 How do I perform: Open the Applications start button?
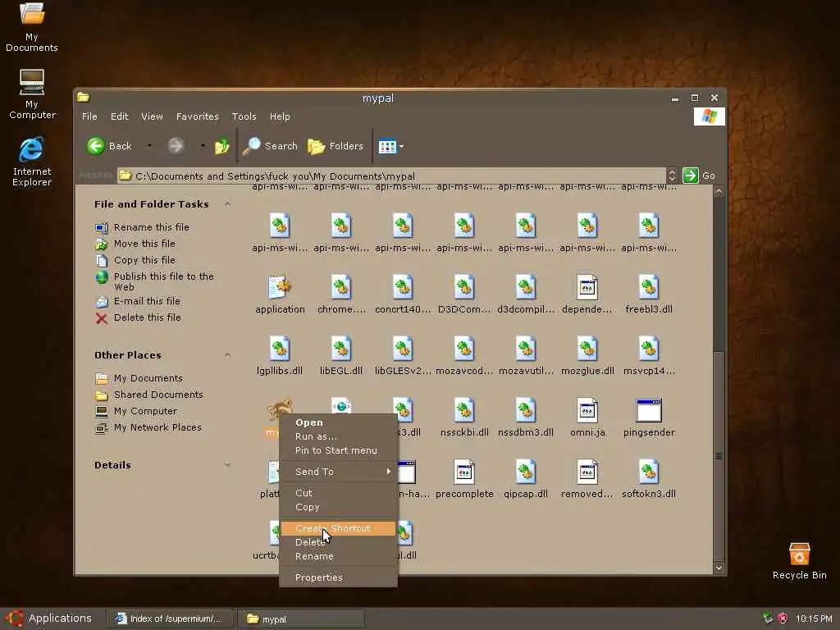pyautogui.click(x=50, y=619)
